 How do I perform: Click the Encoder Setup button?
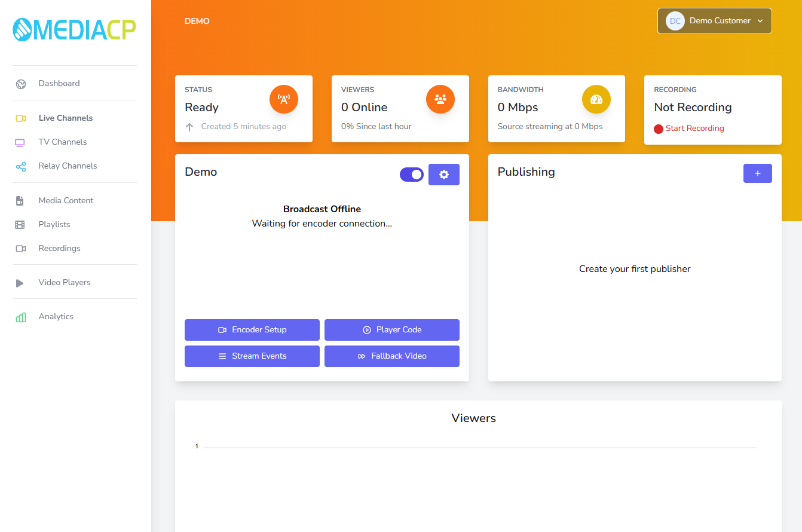point(252,329)
